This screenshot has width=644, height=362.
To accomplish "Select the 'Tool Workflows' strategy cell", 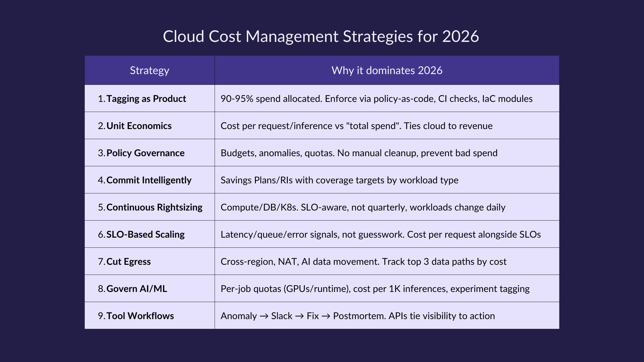I will pyautogui.click(x=140, y=316).
